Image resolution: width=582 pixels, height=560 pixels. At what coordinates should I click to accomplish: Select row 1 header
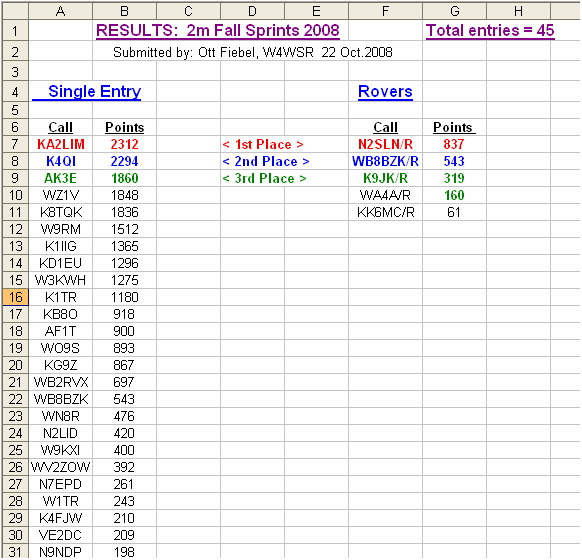click(15, 31)
